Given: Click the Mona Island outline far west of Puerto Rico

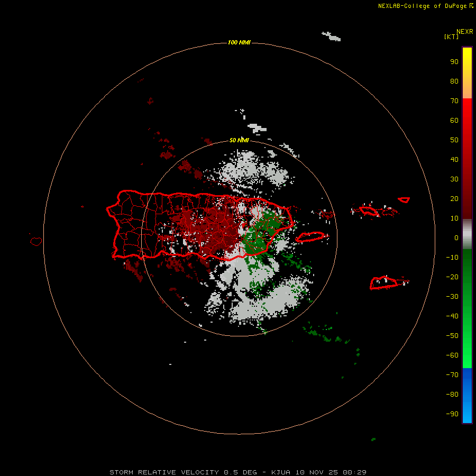Looking at the screenshot, I should [36, 241].
